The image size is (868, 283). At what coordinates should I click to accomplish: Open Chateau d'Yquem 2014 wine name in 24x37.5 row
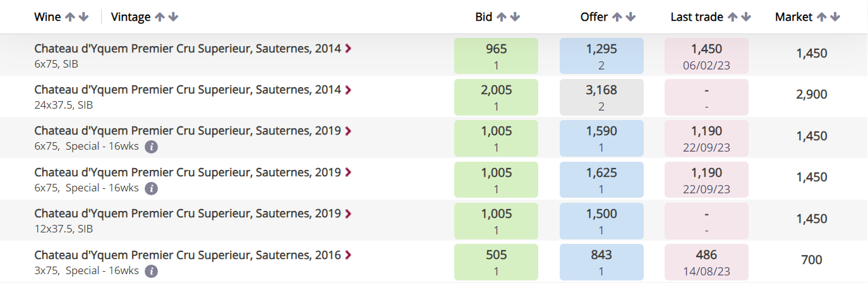coord(188,90)
